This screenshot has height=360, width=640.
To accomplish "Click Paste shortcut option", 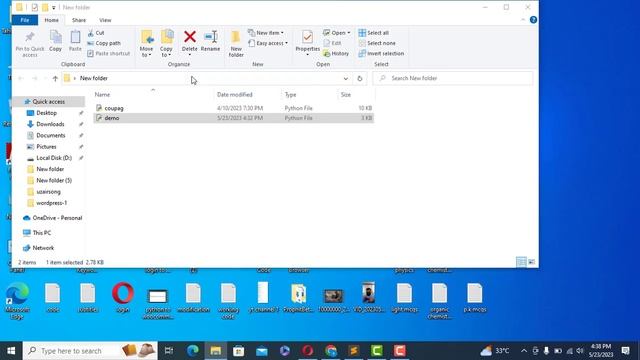I will (x=109, y=53).
